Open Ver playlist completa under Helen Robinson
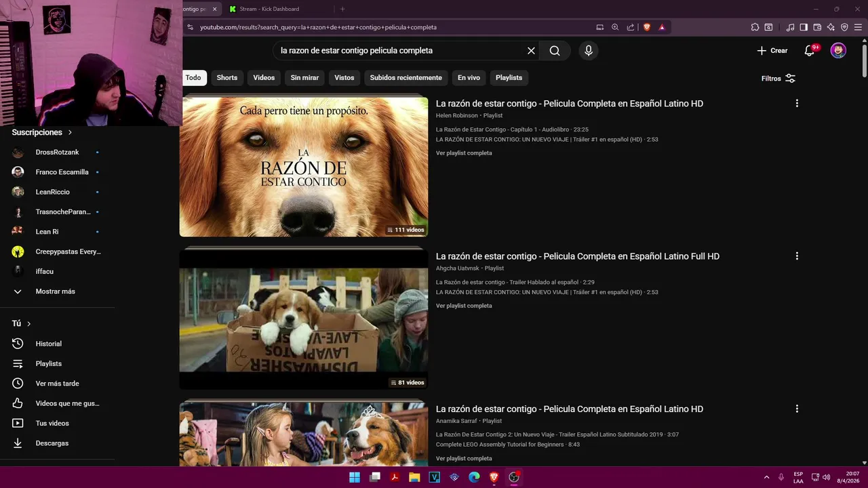 coord(464,153)
